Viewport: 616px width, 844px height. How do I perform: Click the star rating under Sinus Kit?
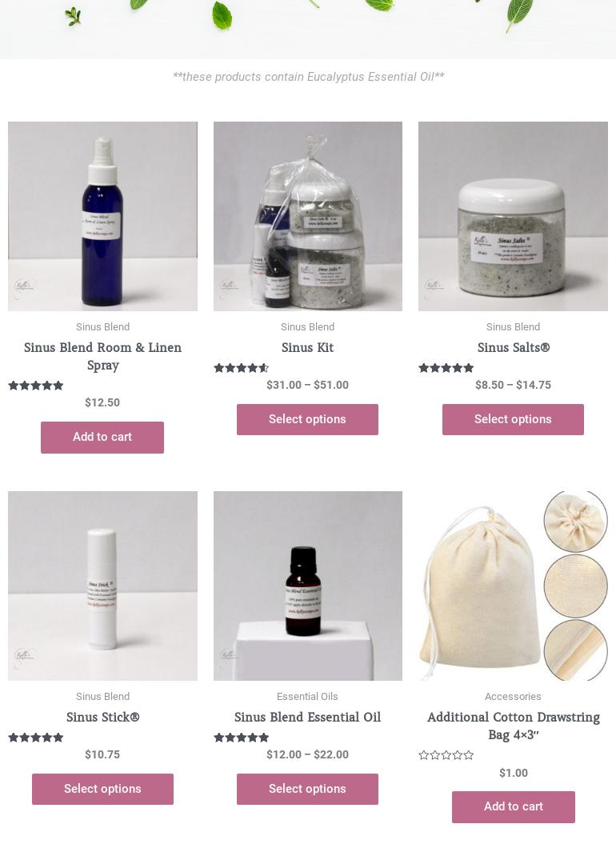[x=241, y=368]
